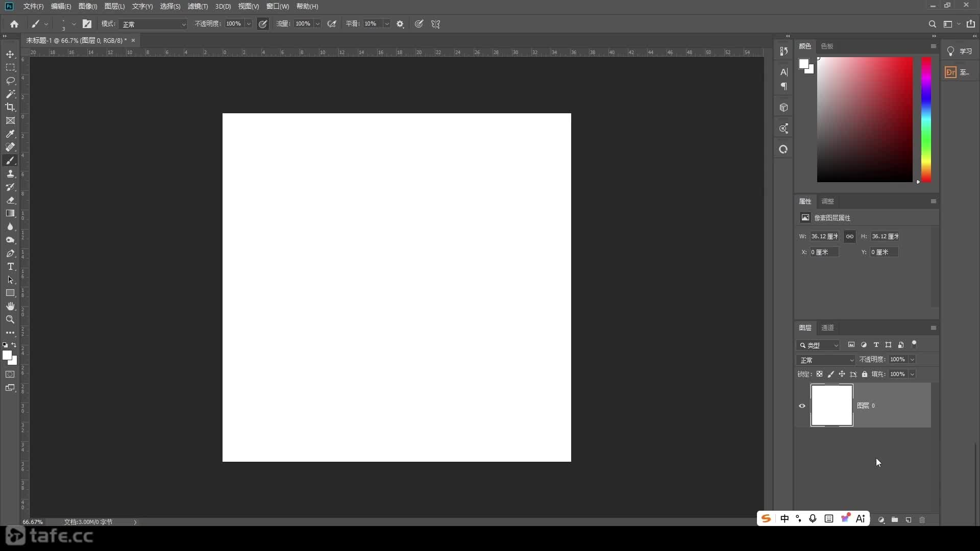Switch to the 通道 tab

(827, 328)
